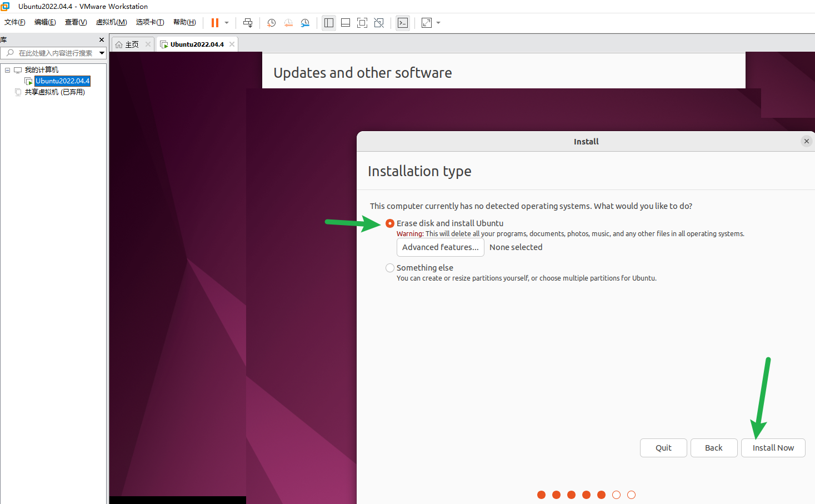Click the 'None selected' text

click(516, 247)
